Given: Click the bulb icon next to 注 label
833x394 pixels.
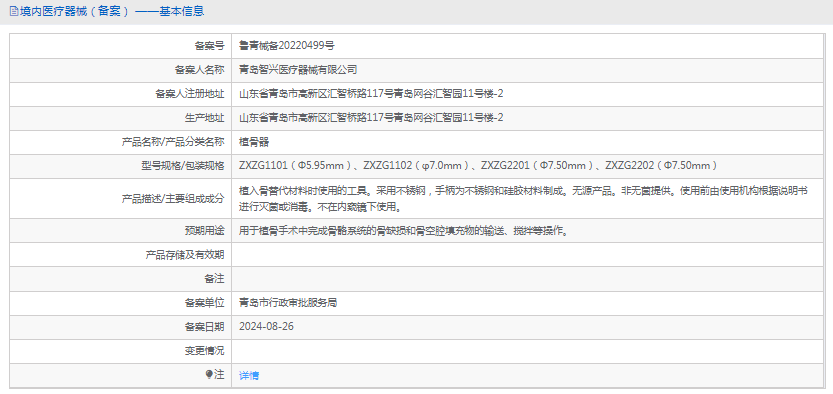Looking at the screenshot, I should pyautogui.click(x=209, y=375).
